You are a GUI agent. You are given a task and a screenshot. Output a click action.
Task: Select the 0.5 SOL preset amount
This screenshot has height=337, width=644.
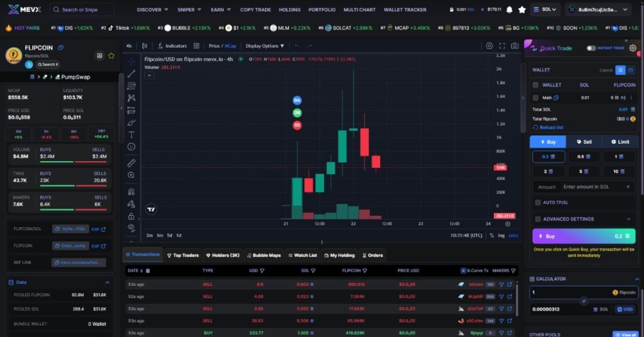[x=584, y=157]
